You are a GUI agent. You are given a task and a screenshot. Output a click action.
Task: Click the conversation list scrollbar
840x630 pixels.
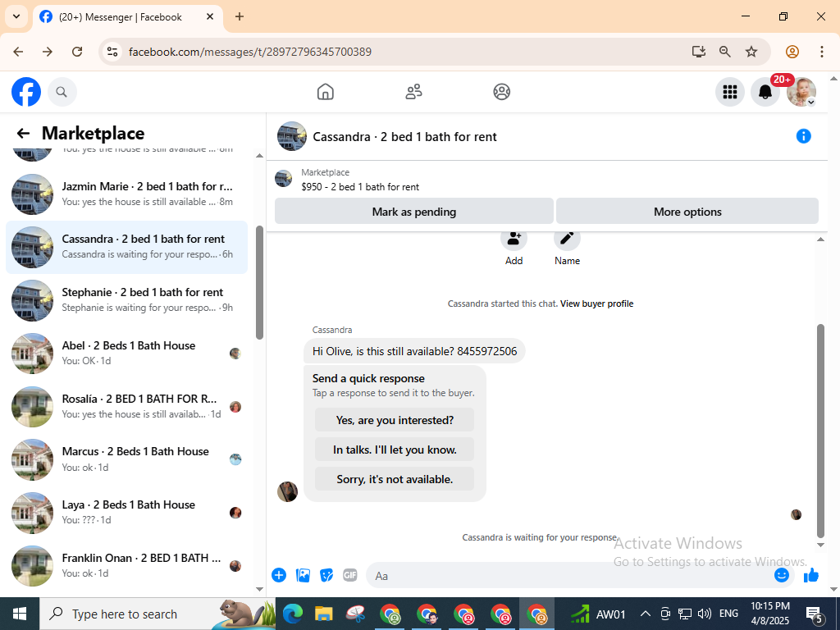point(260,282)
